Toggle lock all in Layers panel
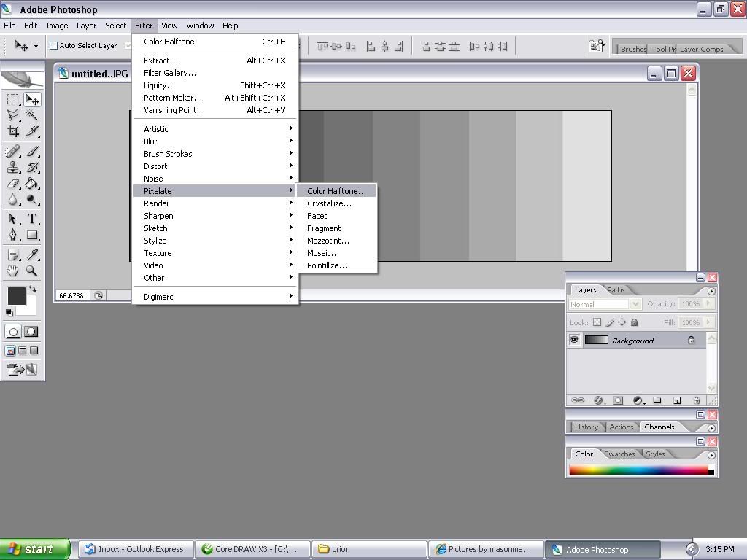 pyautogui.click(x=634, y=322)
